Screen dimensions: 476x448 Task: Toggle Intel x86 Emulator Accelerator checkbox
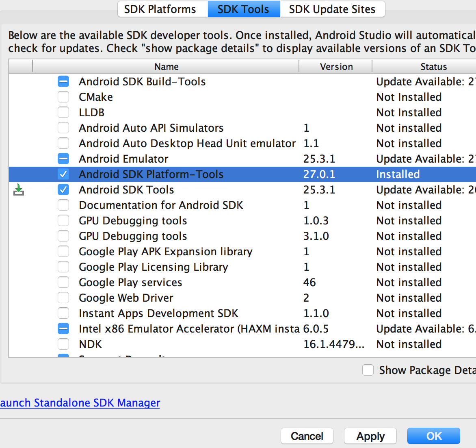pos(63,328)
